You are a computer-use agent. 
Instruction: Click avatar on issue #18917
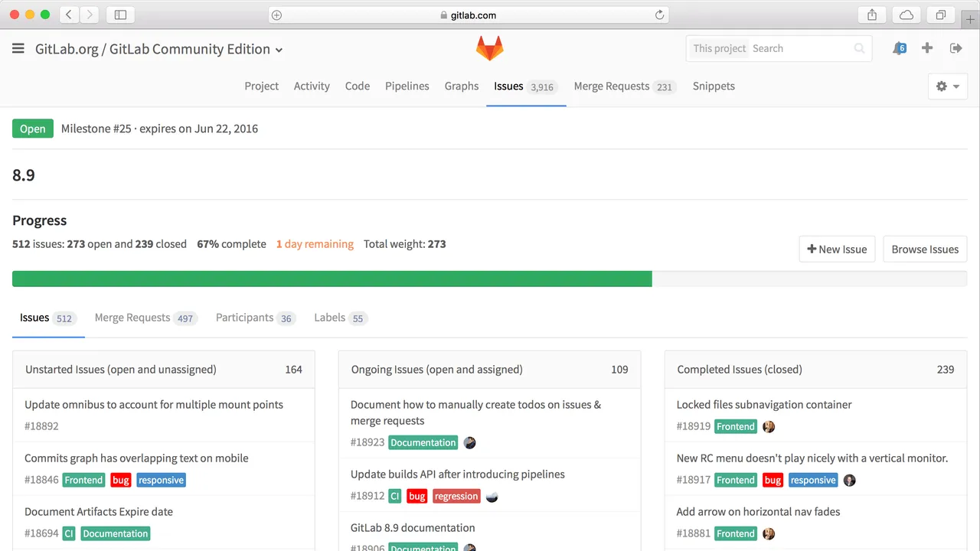(849, 480)
